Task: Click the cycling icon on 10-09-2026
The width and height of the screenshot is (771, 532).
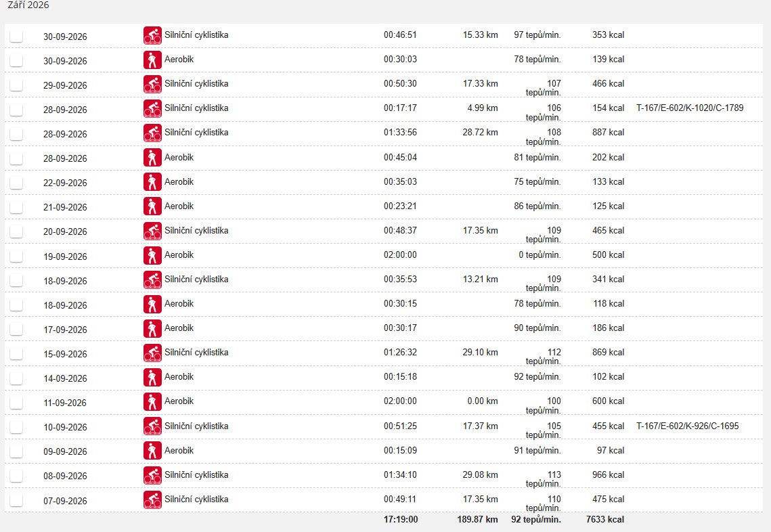Action: [x=152, y=426]
